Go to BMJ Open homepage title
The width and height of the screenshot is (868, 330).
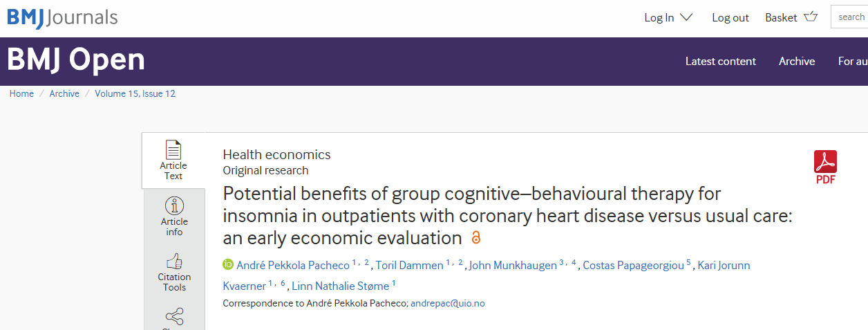[76, 60]
